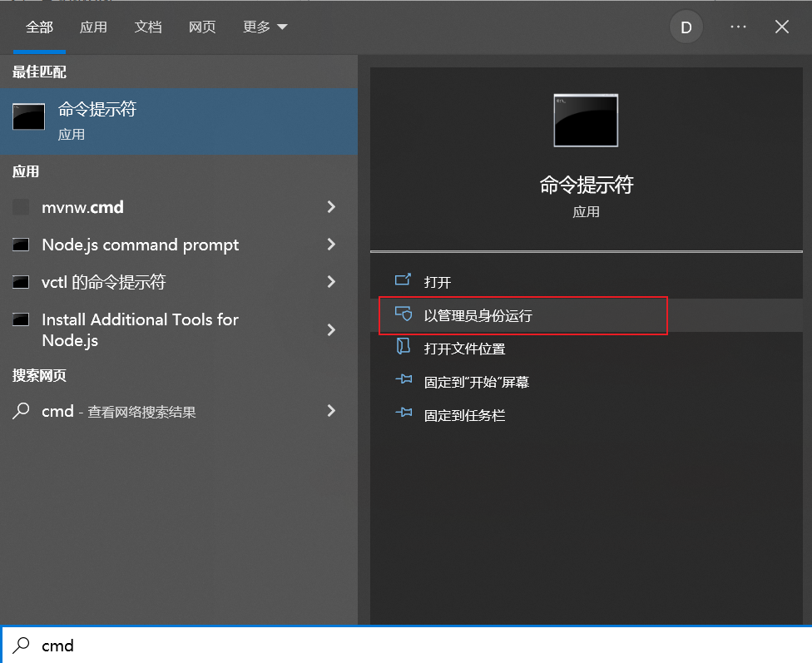Click the pin to taskbar icon
Viewport: 812px width, 663px height.
pos(404,413)
